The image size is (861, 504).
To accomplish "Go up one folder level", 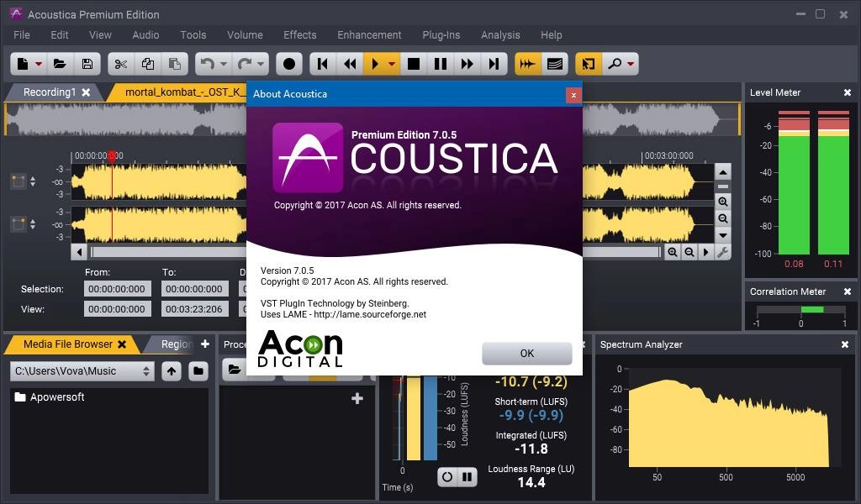I will 172,371.
